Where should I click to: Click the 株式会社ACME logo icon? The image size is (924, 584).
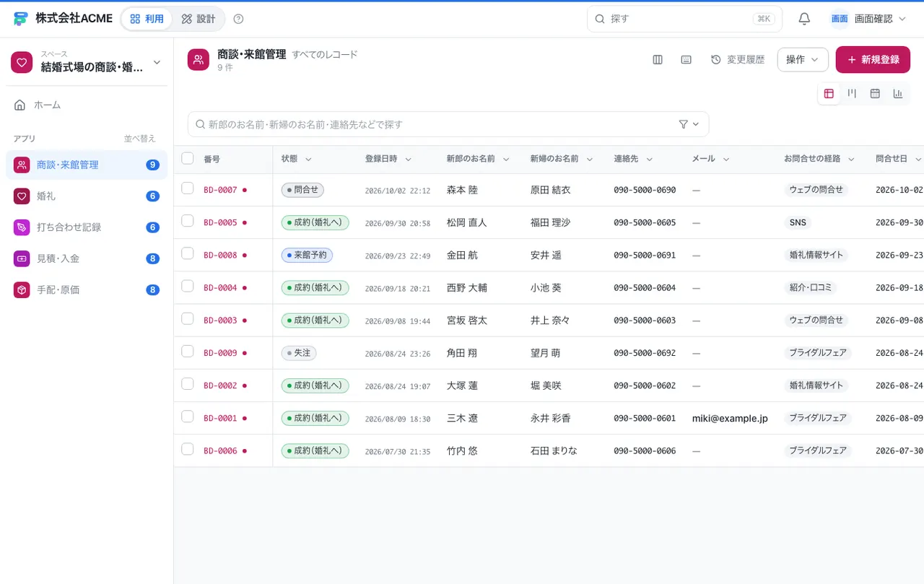click(20, 19)
